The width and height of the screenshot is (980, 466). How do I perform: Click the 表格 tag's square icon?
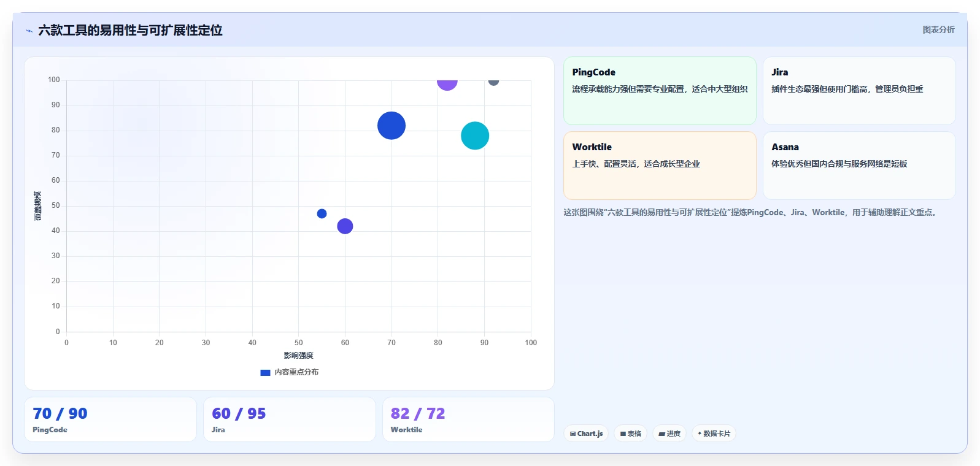click(623, 434)
